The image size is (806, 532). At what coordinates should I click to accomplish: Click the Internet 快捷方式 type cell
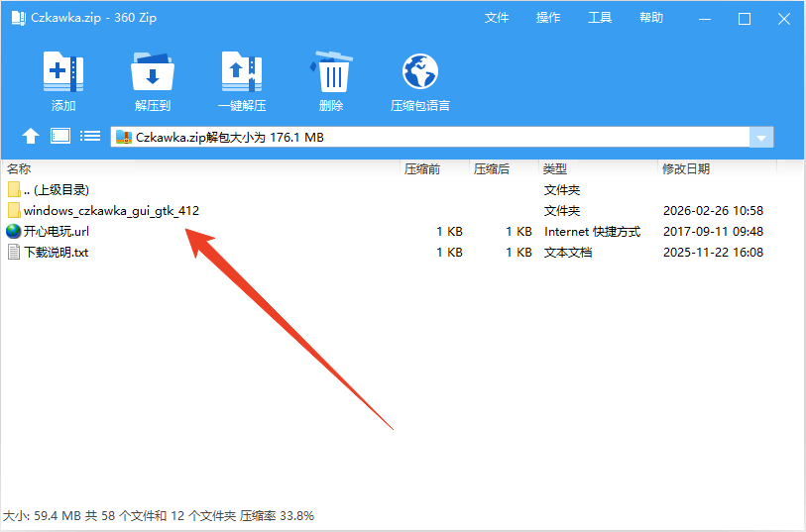(x=592, y=232)
